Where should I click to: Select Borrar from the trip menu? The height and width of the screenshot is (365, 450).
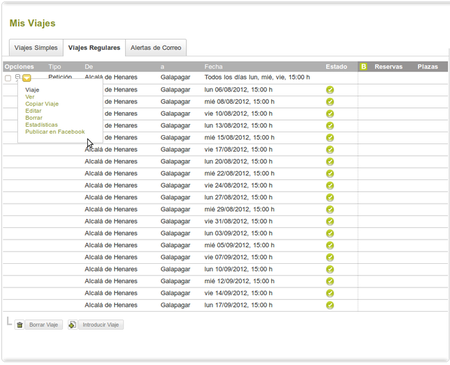pos(34,118)
